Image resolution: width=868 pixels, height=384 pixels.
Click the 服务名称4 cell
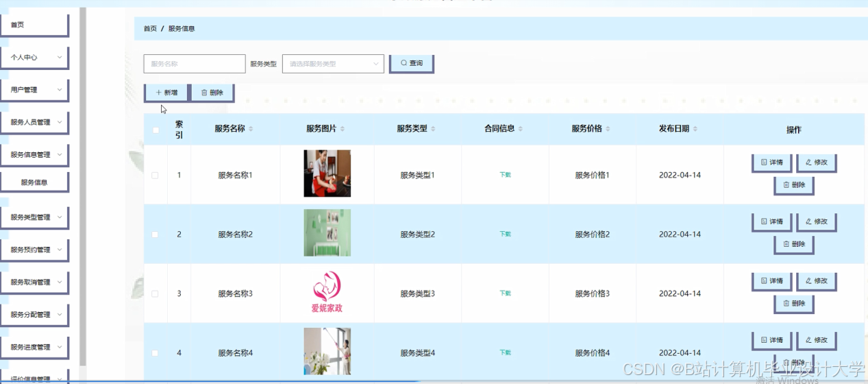pyautogui.click(x=236, y=353)
